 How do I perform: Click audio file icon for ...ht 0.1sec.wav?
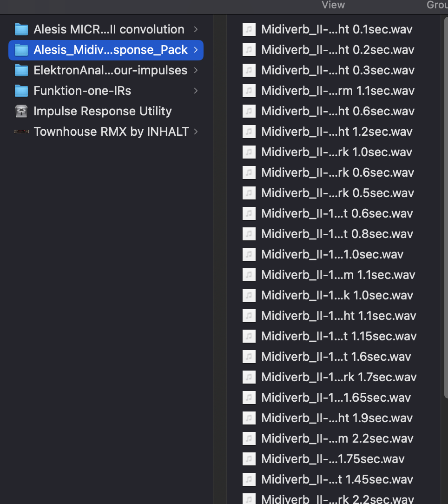point(249,30)
